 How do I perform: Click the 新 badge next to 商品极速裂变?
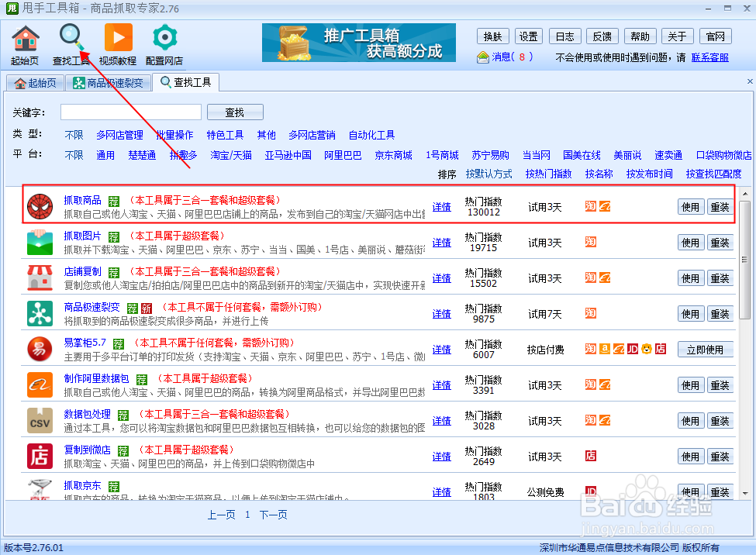click(147, 309)
